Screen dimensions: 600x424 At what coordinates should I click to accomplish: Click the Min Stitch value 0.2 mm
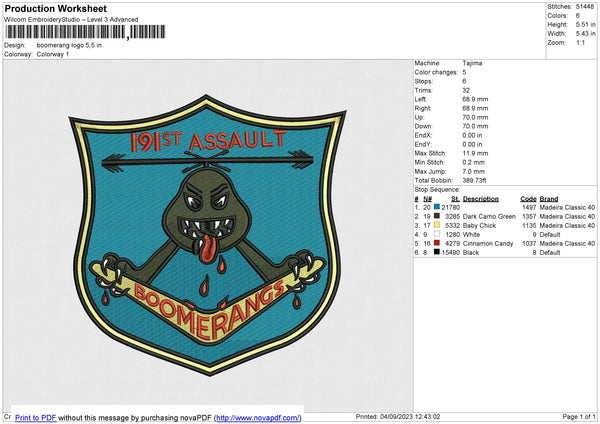474,162
